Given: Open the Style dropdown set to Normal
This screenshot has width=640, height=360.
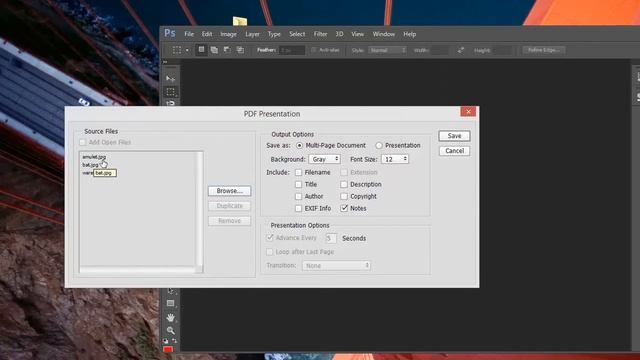Looking at the screenshot, I should [x=387, y=50].
